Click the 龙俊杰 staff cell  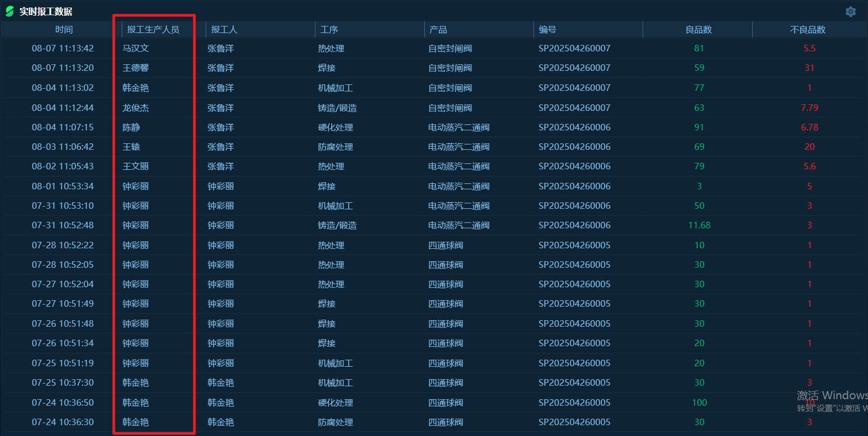135,108
